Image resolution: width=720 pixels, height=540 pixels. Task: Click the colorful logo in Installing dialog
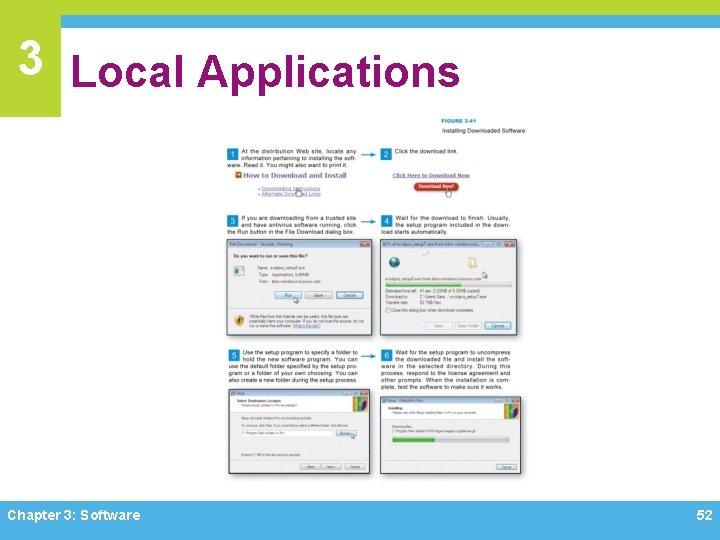[x=511, y=411]
